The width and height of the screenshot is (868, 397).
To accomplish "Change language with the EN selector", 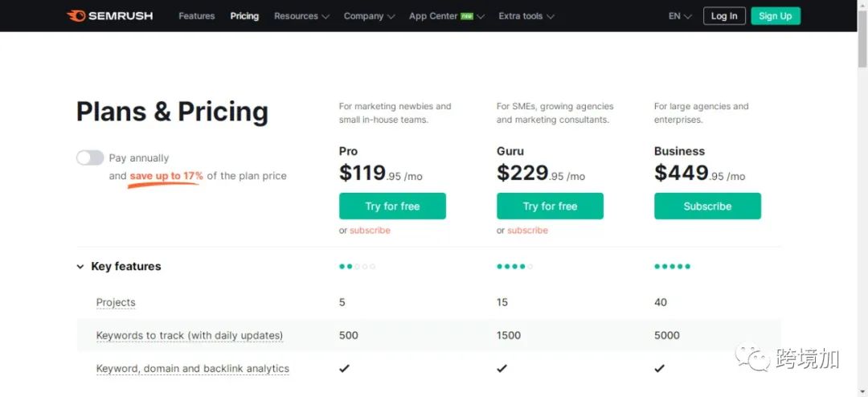I will 680,16.
